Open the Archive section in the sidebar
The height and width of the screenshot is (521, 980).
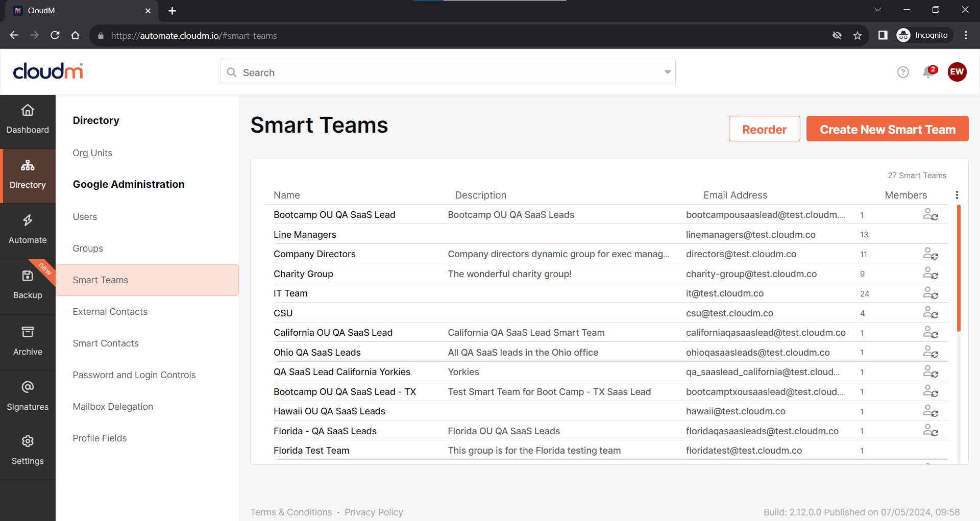[28, 341]
